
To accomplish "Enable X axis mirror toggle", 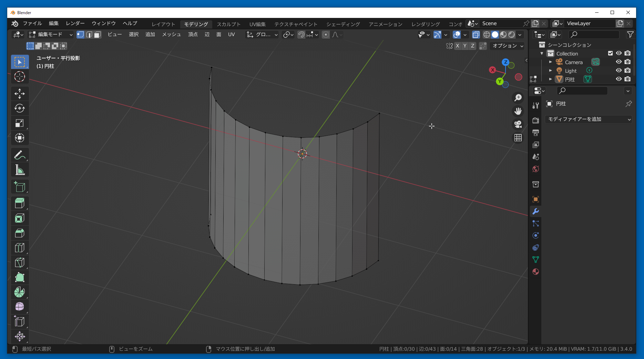I will [458, 46].
